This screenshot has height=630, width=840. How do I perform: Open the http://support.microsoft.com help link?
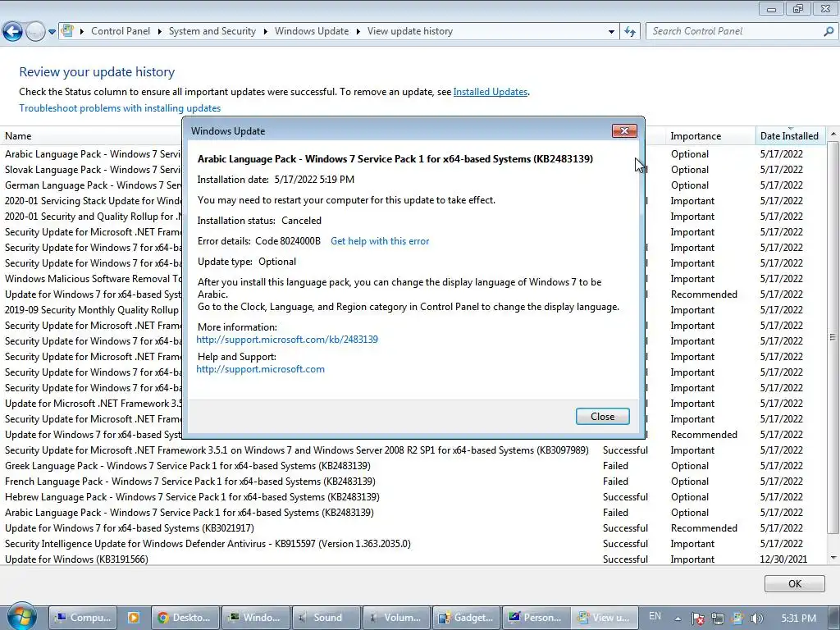(260, 369)
